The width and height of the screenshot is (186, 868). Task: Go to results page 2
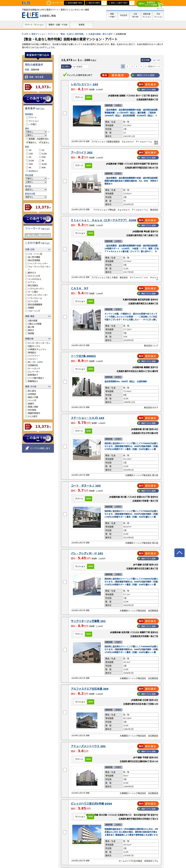[x=127, y=66]
